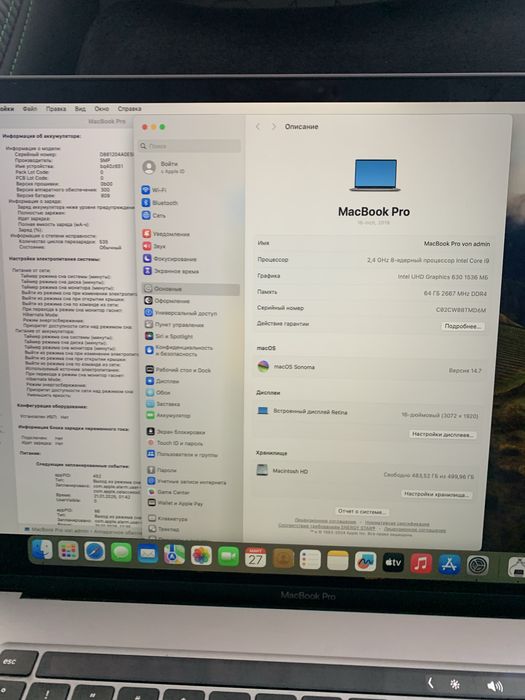Focus the Поиск search field
The image size is (525, 700).
pyautogui.click(x=190, y=146)
